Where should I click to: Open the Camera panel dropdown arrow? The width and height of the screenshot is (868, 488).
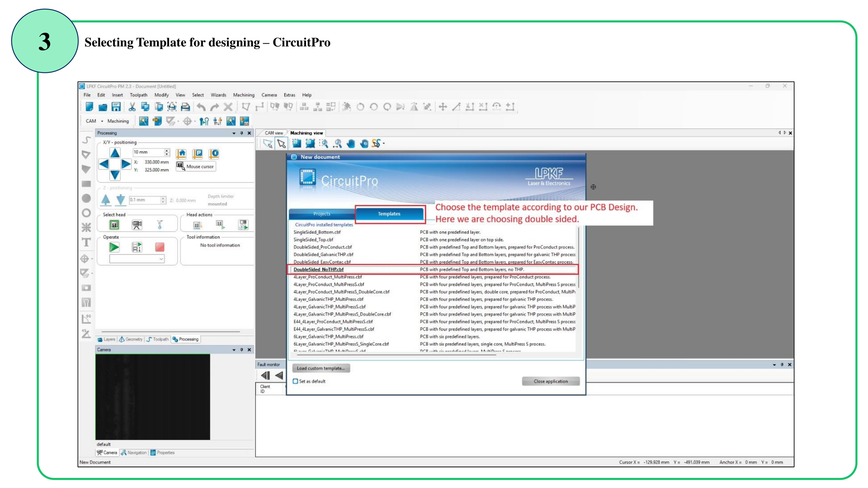pyautogui.click(x=234, y=350)
